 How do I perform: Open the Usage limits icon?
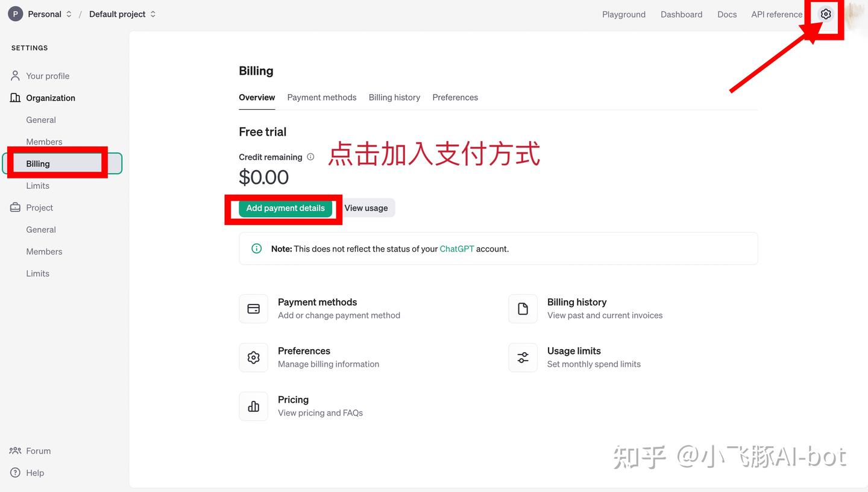click(x=522, y=357)
